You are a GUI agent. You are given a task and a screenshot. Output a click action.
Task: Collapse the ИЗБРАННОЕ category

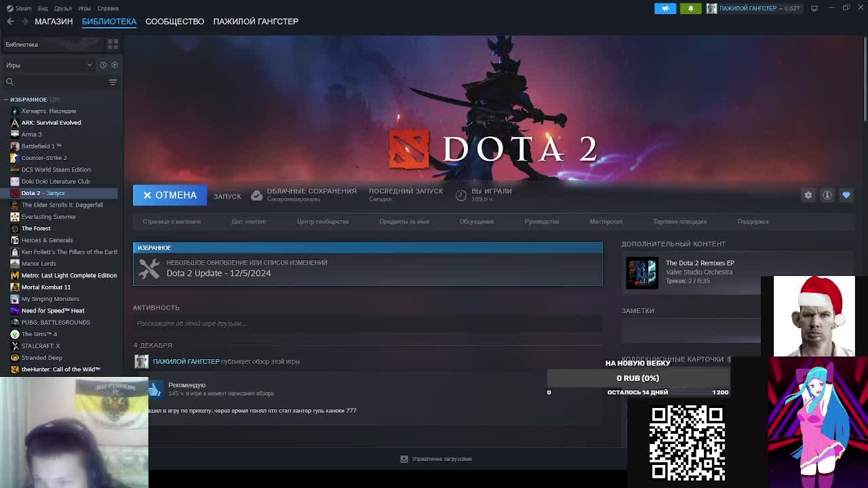[x=5, y=100]
